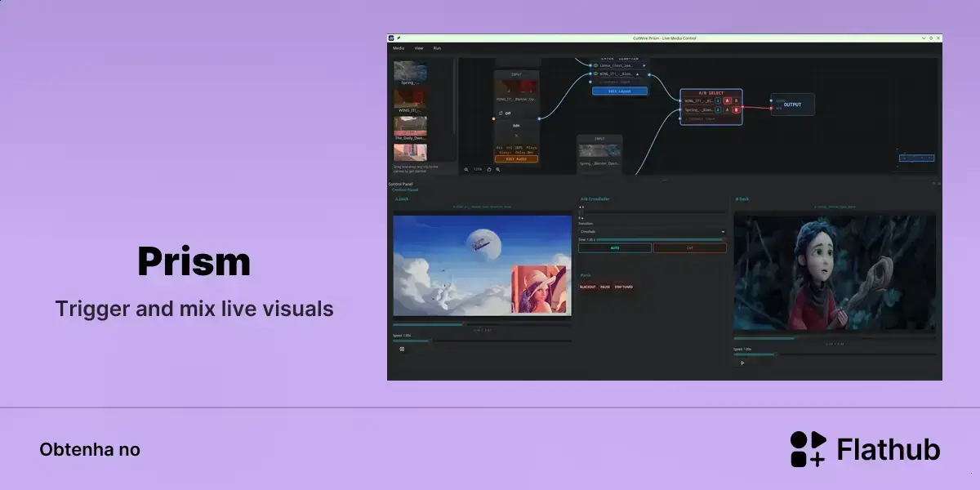
Task: Click the AUTO transition button
Action: [615, 247]
